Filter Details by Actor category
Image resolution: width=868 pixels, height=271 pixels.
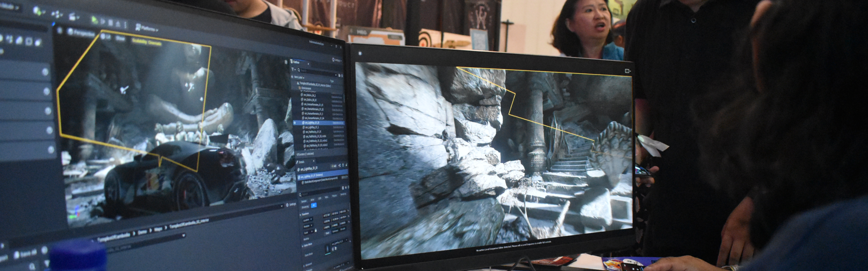(x=312, y=199)
